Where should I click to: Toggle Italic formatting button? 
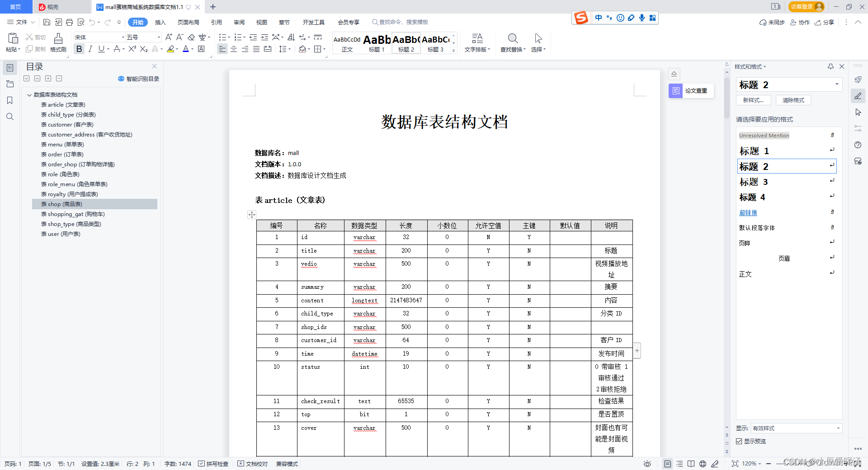pos(90,49)
